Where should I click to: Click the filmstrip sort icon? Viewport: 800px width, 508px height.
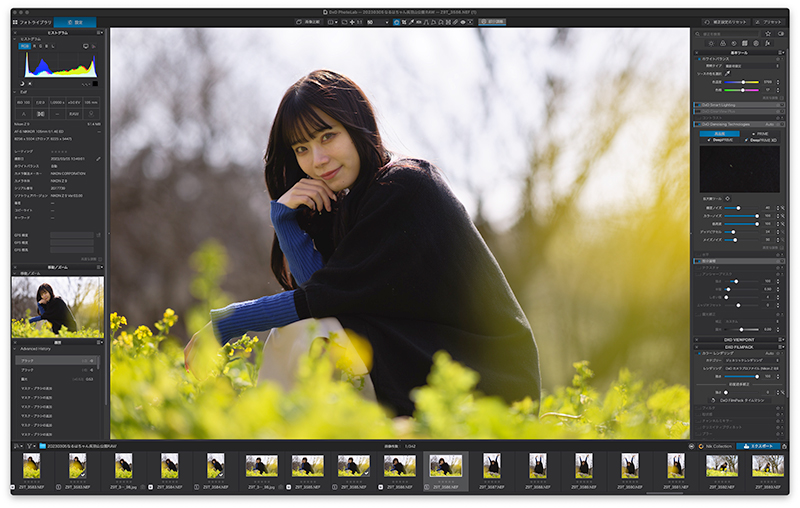click(x=17, y=446)
